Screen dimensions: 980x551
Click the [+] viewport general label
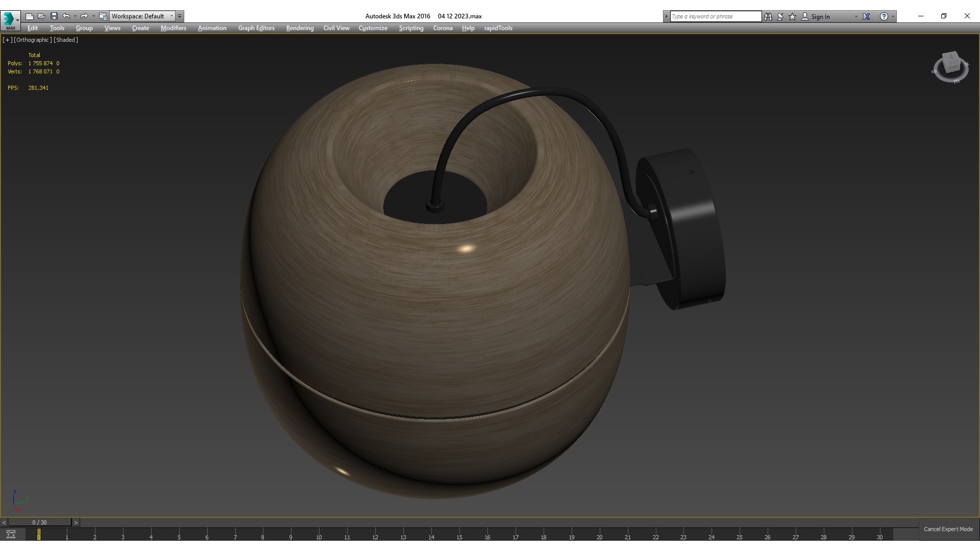7,40
